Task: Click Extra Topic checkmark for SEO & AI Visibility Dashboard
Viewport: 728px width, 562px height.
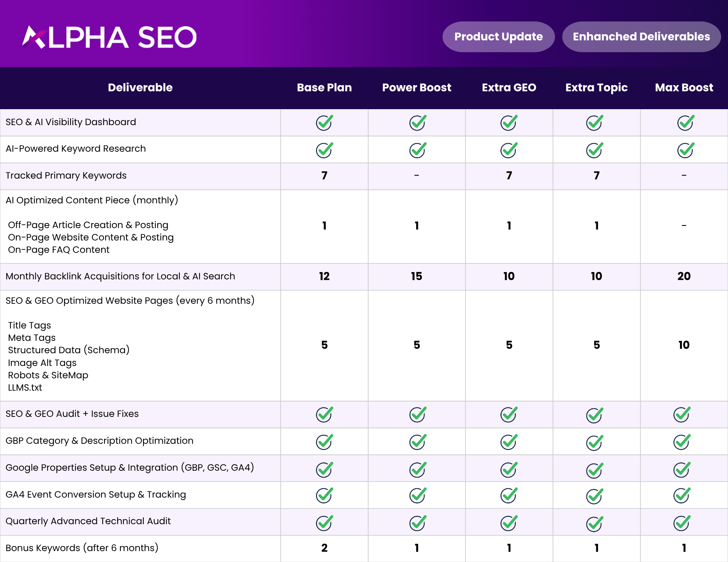Action: [594, 123]
